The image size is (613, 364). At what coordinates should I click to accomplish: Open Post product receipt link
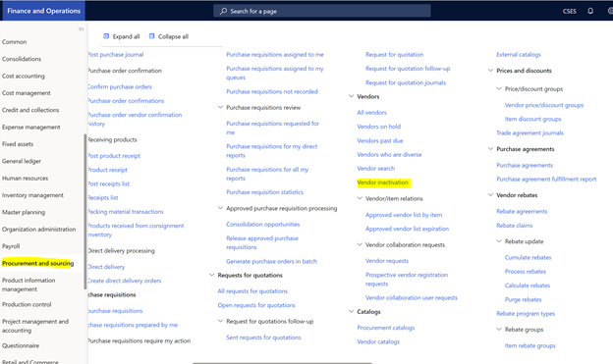114,155
